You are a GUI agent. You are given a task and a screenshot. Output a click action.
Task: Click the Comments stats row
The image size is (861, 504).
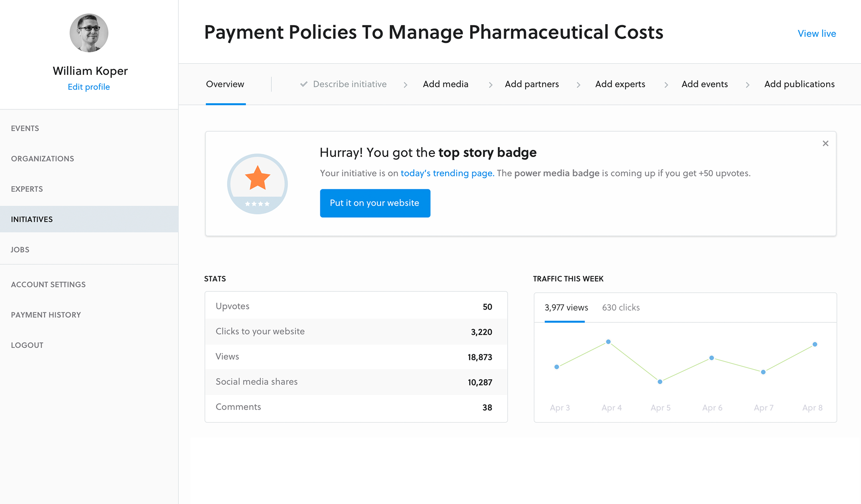tap(356, 407)
